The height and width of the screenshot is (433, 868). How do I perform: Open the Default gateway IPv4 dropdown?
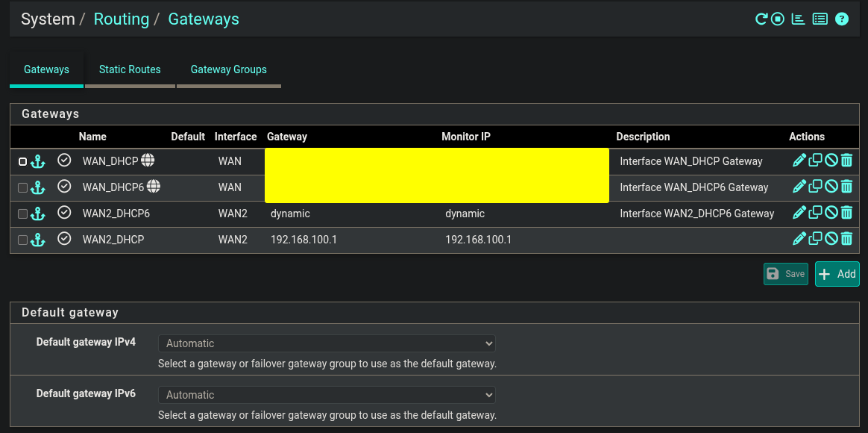(x=327, y=343)
